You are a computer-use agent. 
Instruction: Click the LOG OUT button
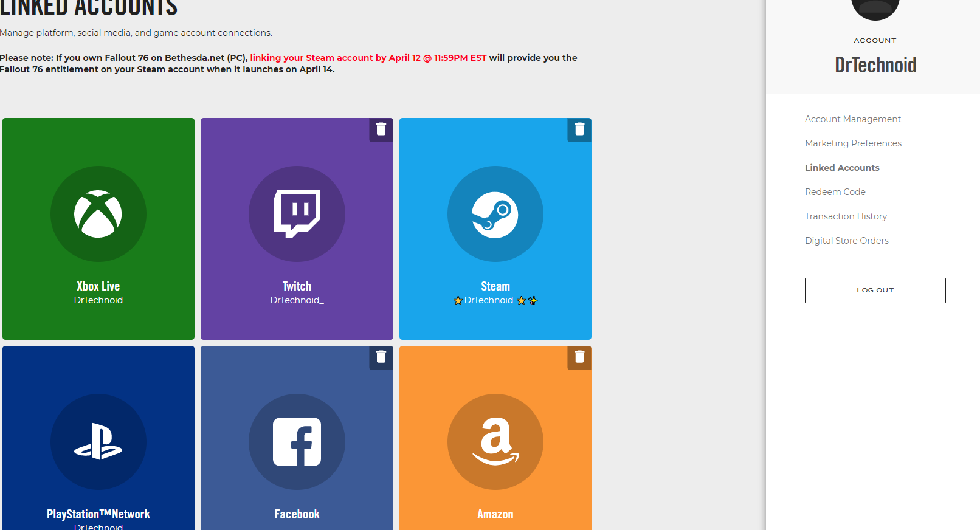coord(875,291)
